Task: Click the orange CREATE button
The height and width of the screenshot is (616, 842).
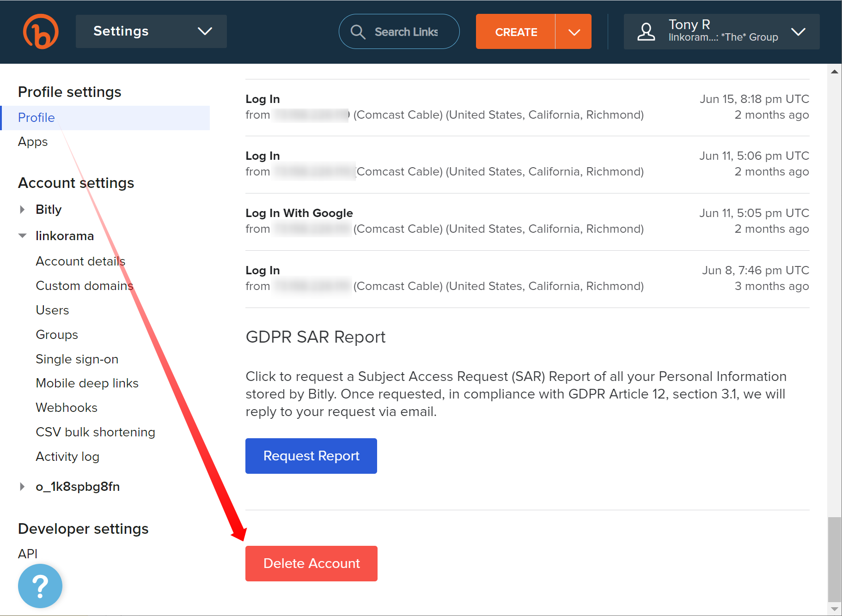Action: [x=516, y=32]
